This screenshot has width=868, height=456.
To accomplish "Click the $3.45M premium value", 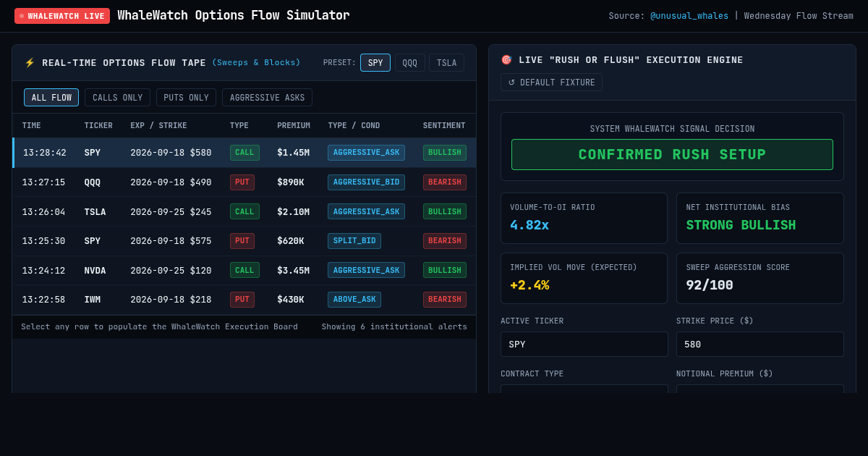I will pyautogui.click(x=293, y=271).
